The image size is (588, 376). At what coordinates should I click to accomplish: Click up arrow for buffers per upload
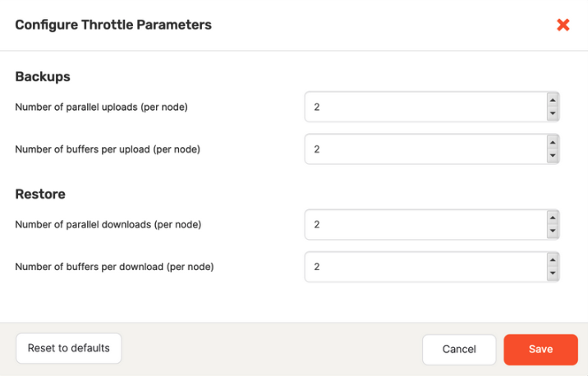(553, 143)
